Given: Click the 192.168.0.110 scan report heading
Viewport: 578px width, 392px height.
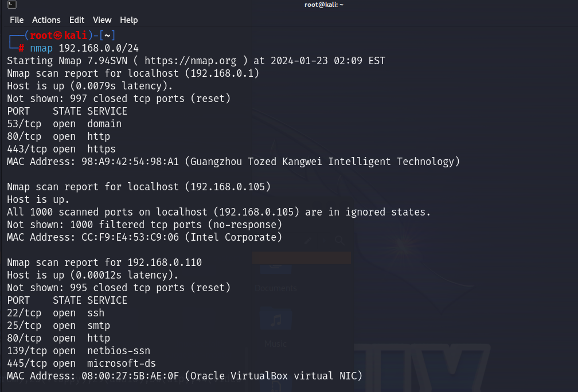Looking at the screenshot, I should (x=104, y=262).
